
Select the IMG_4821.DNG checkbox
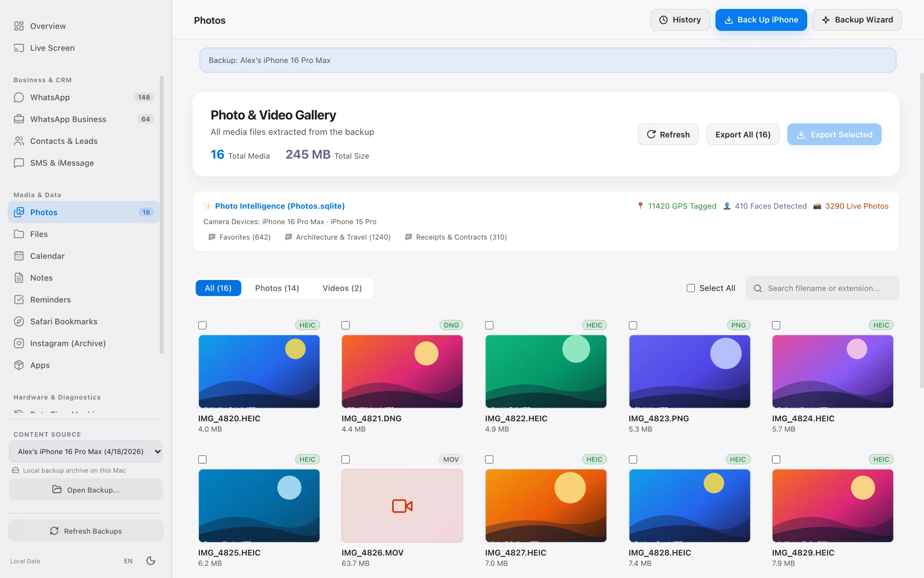346,325
